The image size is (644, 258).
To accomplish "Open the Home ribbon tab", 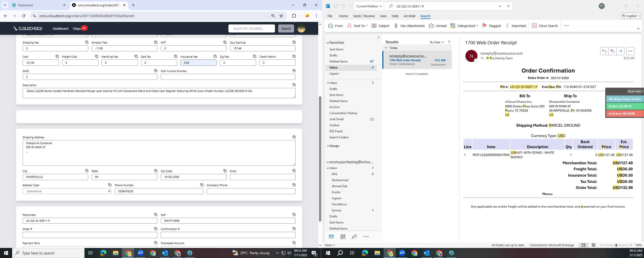I will click(343, 16).
